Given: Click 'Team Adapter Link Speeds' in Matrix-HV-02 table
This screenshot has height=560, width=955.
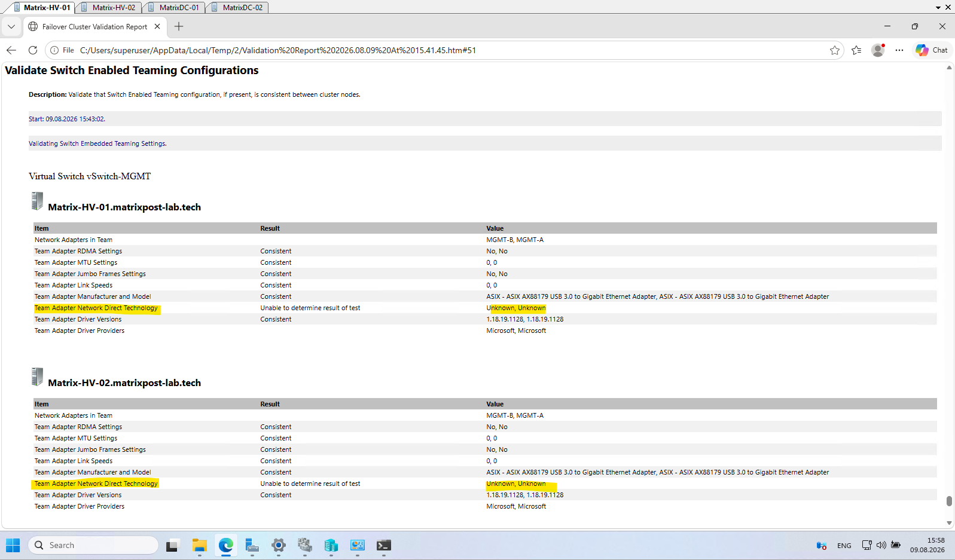Looking at the screenshot, I should pyautogui.click(x=74, y=461).
